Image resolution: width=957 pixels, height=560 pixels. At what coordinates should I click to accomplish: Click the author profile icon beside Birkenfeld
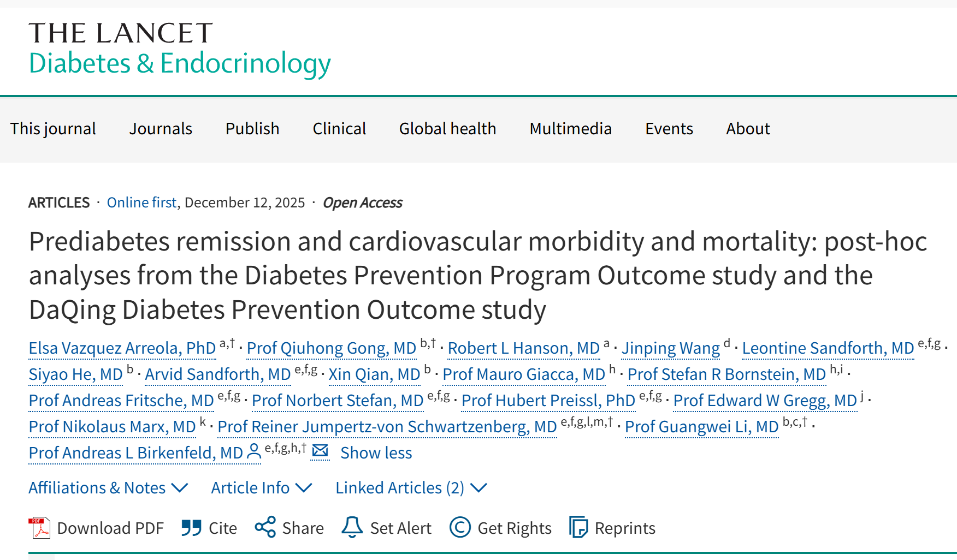254,452
